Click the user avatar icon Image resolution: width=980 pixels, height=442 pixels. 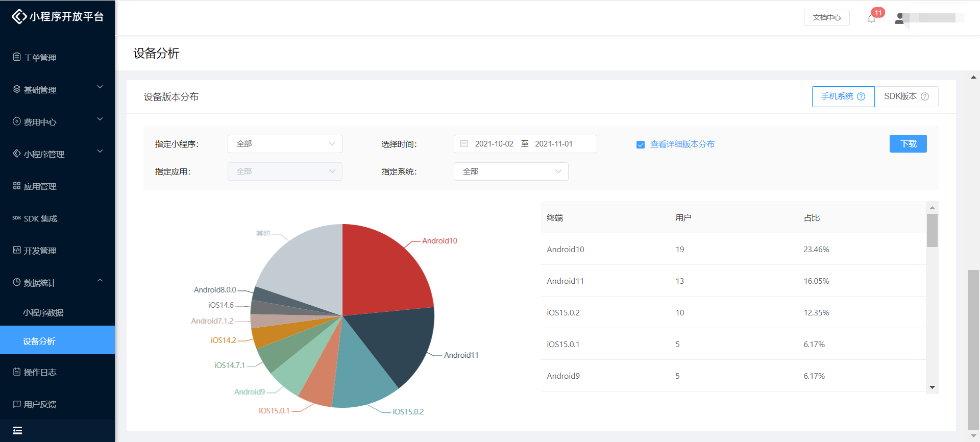[x=899, y=18]
